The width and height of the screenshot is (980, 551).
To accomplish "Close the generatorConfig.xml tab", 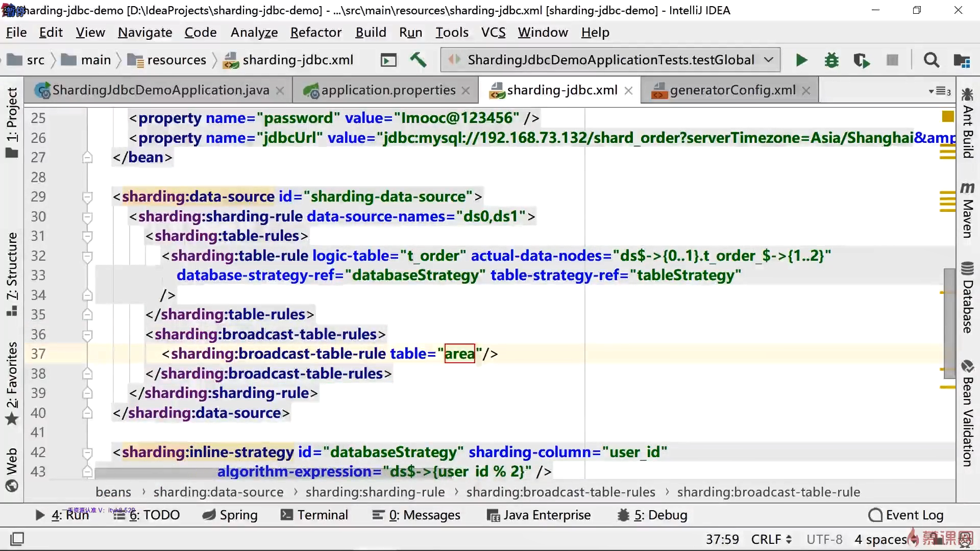I will pos(806,91).
